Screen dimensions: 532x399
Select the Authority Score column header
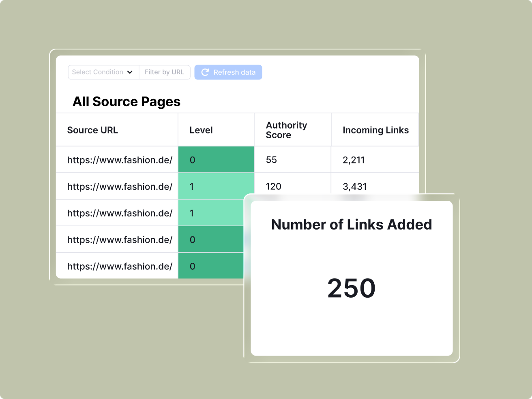pos(286,130)
